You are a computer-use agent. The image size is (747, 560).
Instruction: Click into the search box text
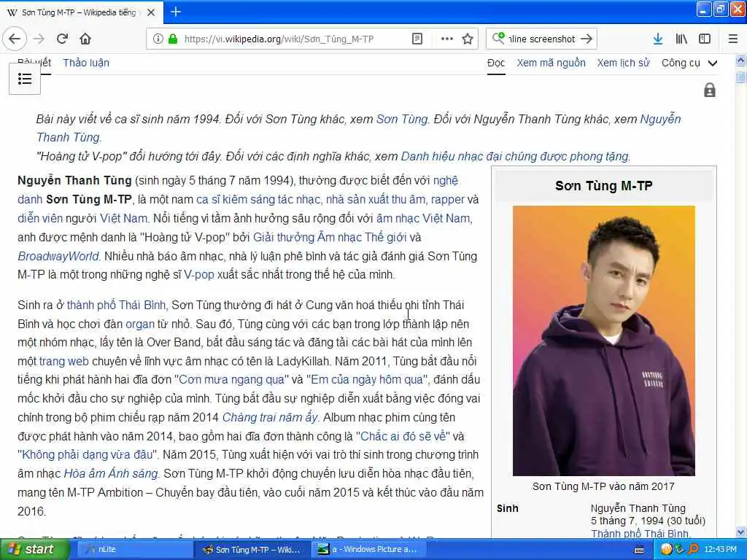pyautogui.click(x=542, y=39)
